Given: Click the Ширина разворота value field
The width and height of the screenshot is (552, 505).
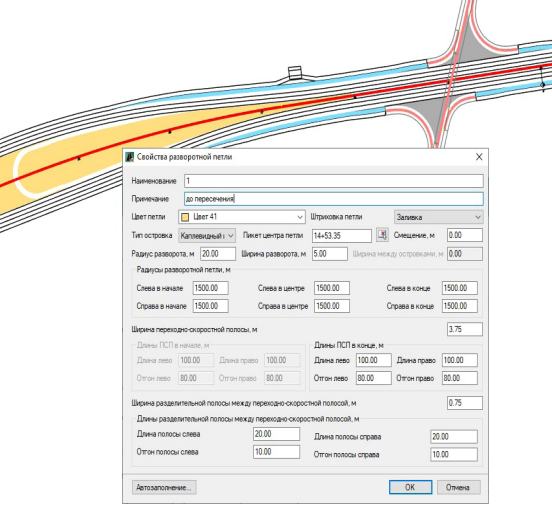Looking at the screenshot, I should 330,254.
